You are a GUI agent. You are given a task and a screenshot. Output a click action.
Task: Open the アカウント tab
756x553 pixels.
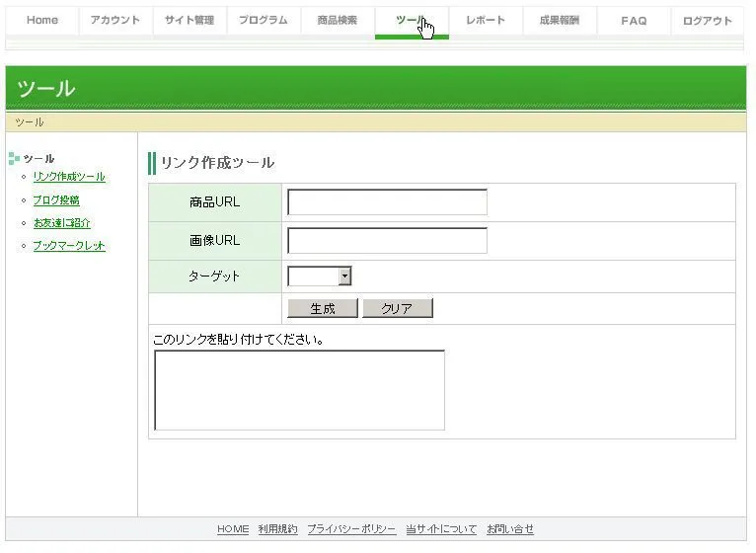[x=115, y=21]
